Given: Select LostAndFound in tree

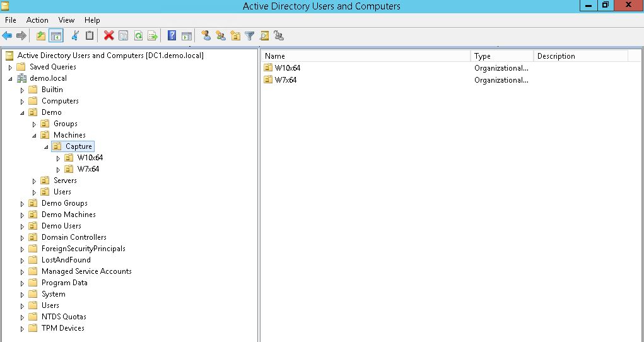Looking at the screenshot, I should 66,260.
